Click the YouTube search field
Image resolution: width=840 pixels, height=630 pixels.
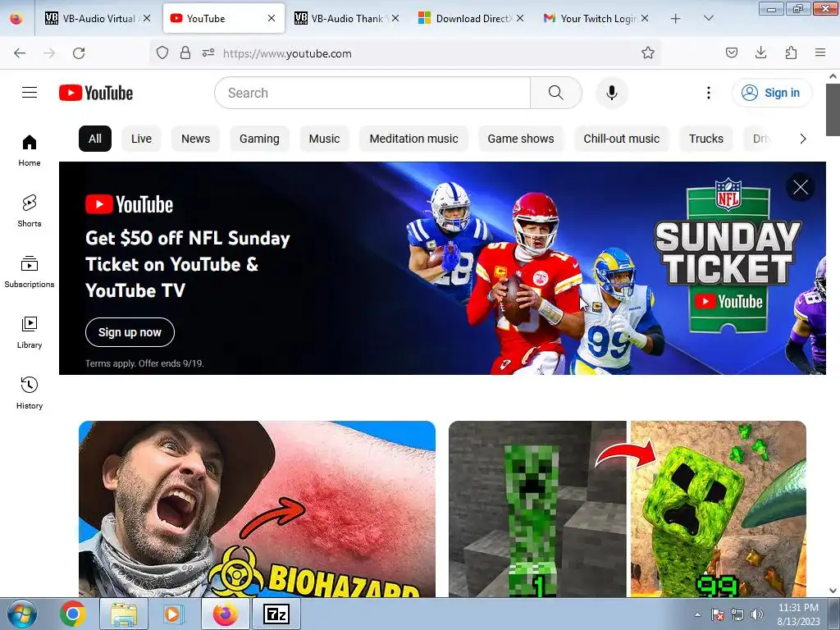pyautogui.click(x=372, y=93)
